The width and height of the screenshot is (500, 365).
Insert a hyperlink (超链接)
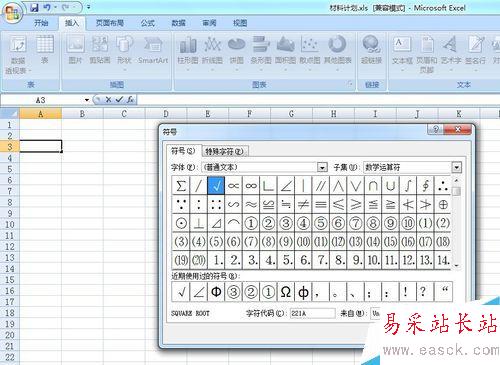(371, 50)
